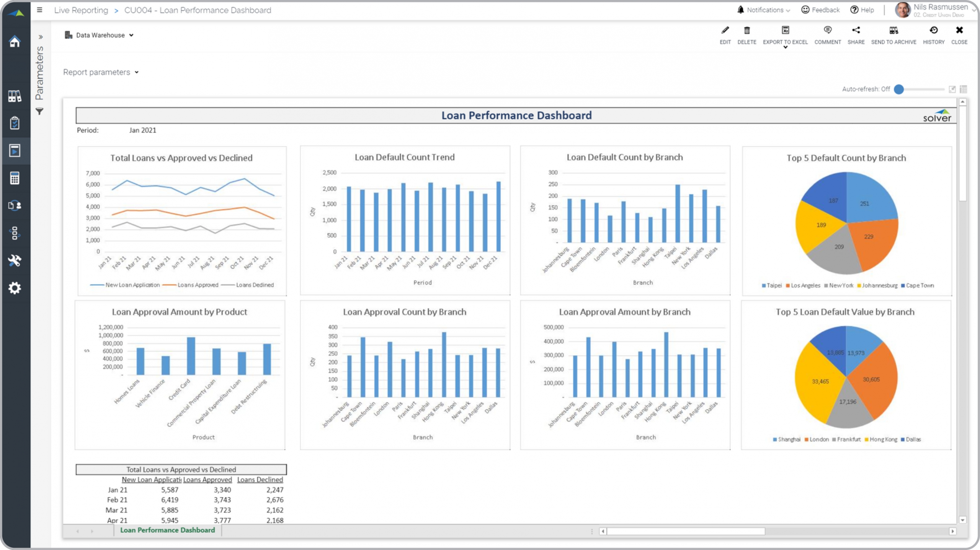980x550 pixels.
Task: Open settings gear in left sidebar
Action: point(15,288)
